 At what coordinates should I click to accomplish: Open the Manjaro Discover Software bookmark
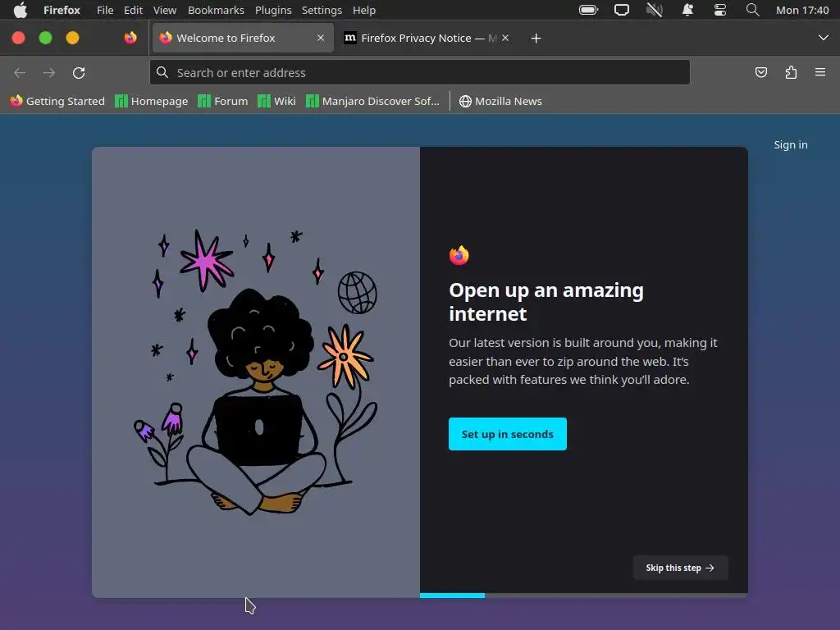373,101
